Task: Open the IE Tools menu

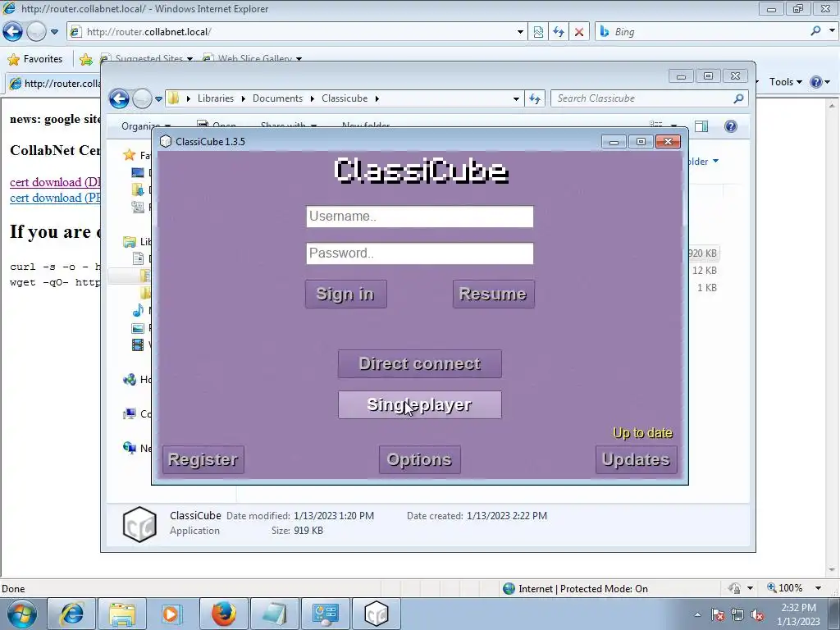Action: click(785, 82)
